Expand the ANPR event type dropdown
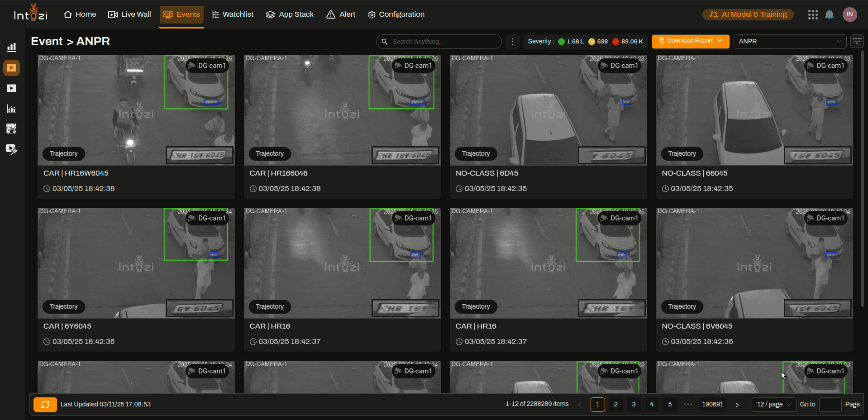This screenshot has height=420, width=868. [790, 42]
